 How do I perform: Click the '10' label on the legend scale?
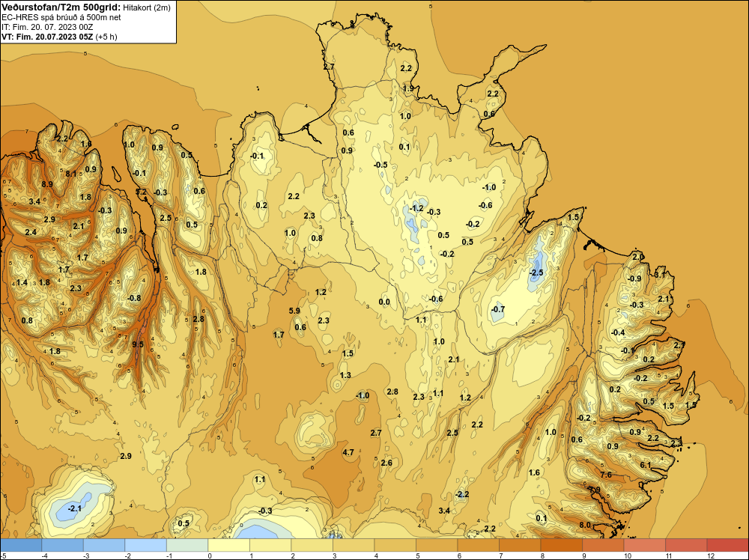pos(627,556)
